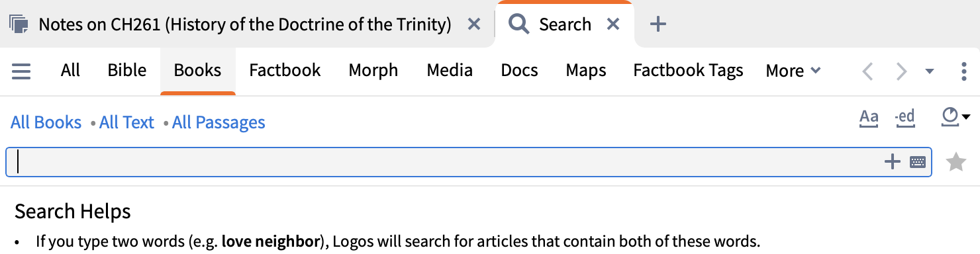
Task: Click the All Passages link
Action: pos(219,122)
